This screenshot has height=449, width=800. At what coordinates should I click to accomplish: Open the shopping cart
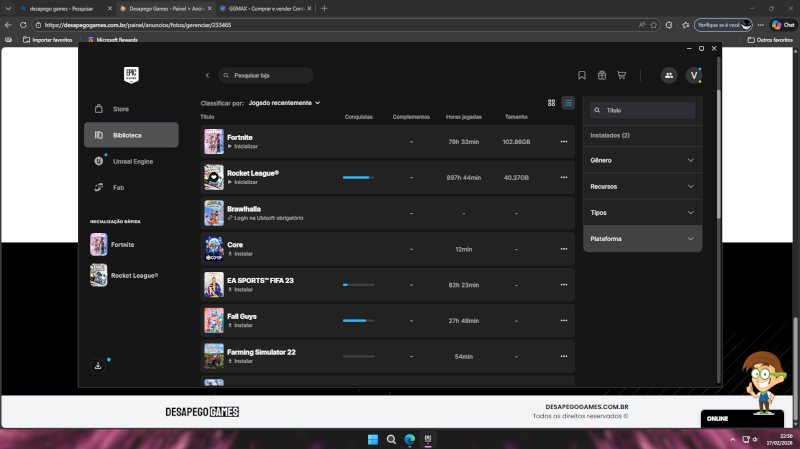click(x=621, y=75)
